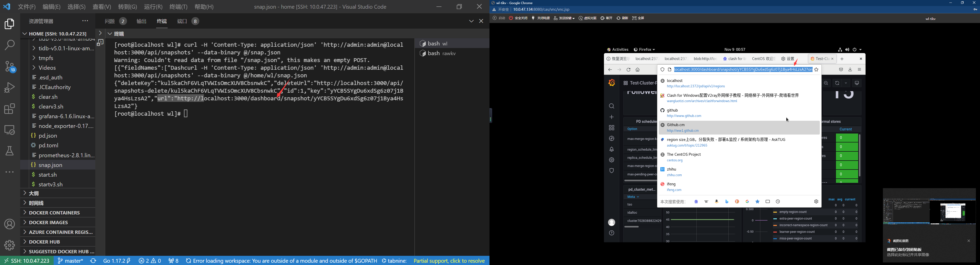The height and width of the screenshot is (265, 980).
Task: Collapse the HOME [SSH: 10.0.47.223] tree
Action: point(25,34)
